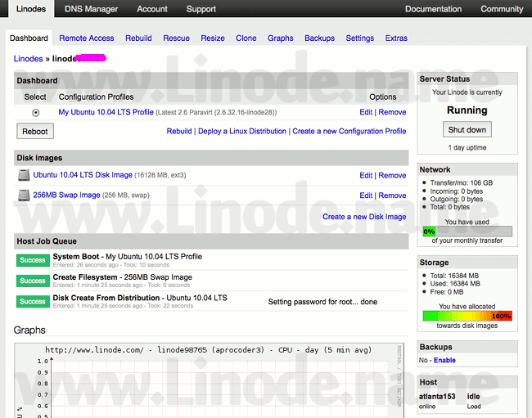Click the Enable backups link

(444, 360)
